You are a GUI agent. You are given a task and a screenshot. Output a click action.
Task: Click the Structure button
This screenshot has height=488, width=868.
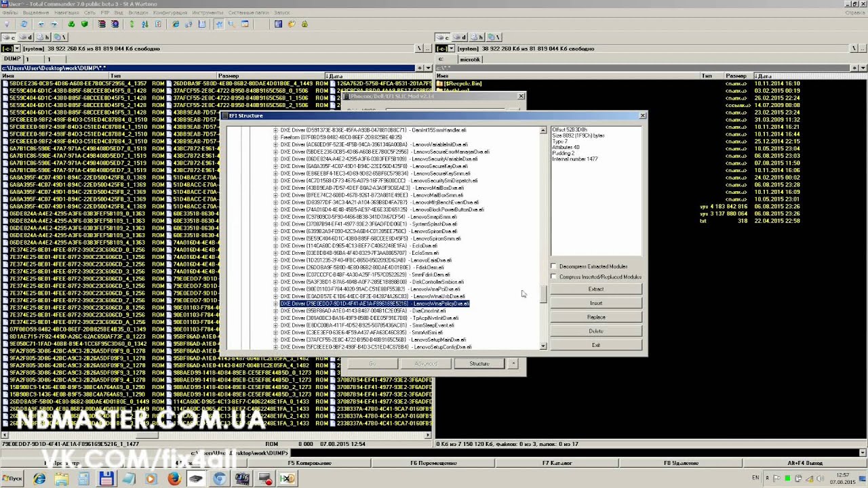479,364
